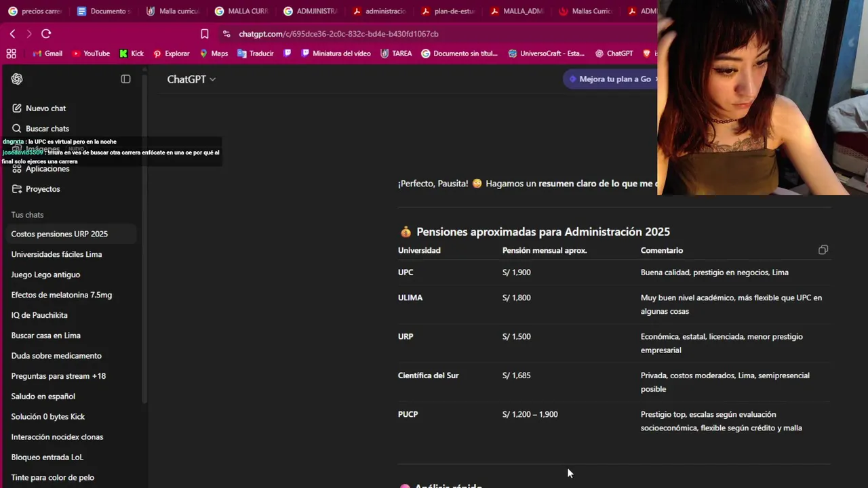Open the UniversoCraft bookmark
Screen dimensions: 868x488
[546, 54]
